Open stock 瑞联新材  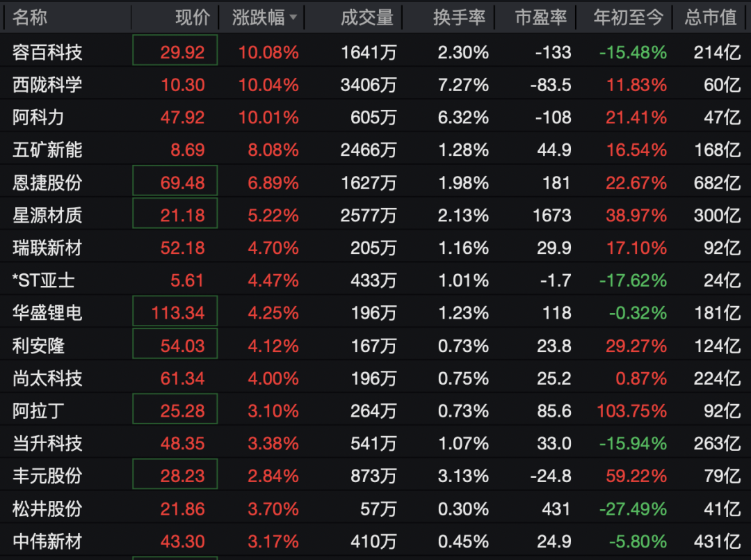tap(47, 248)
